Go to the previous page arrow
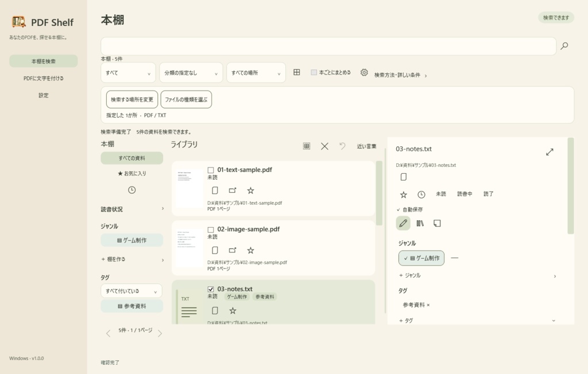 109,333
